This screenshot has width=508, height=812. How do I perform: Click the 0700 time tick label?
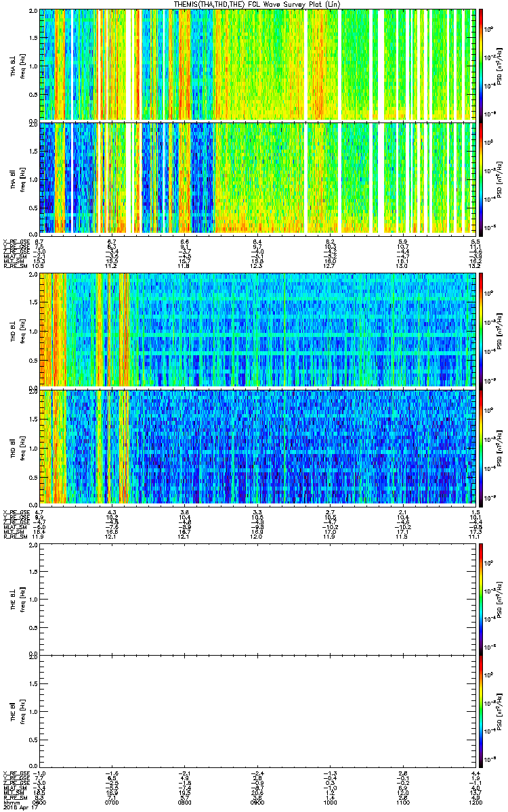pyautogui.click(x=112, y=801)
